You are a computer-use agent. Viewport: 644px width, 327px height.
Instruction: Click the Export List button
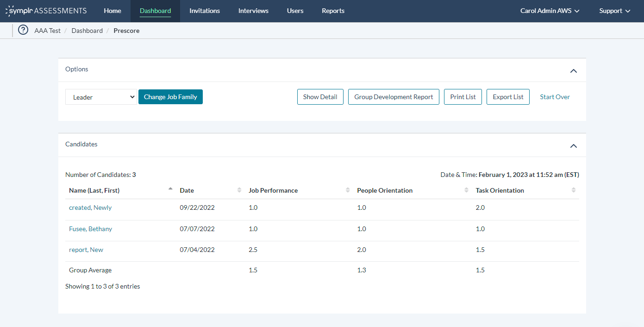point(508,97)
